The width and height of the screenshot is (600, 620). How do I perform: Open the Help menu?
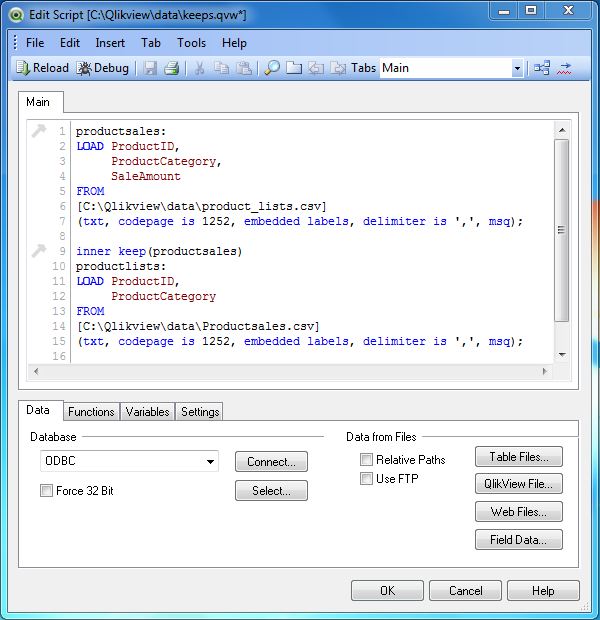[x=234, y=43]
